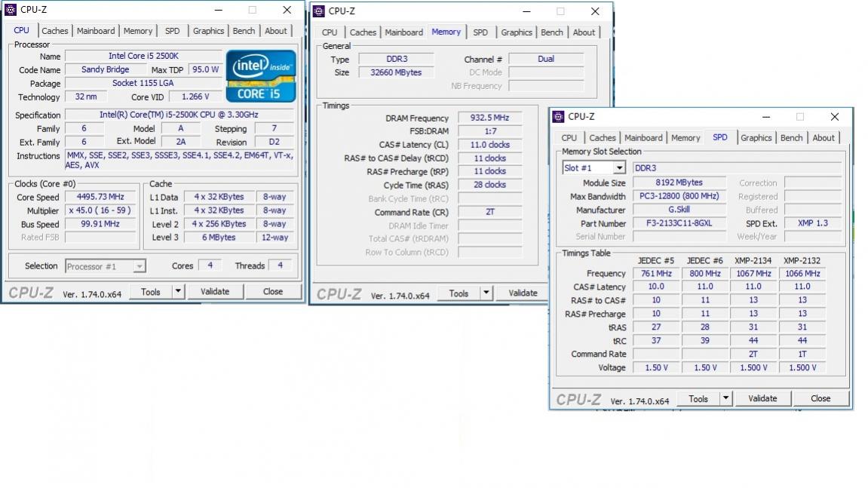The image size is (868, 488).
Task: Open the Bench tab in first window
Action: [244, 31]
